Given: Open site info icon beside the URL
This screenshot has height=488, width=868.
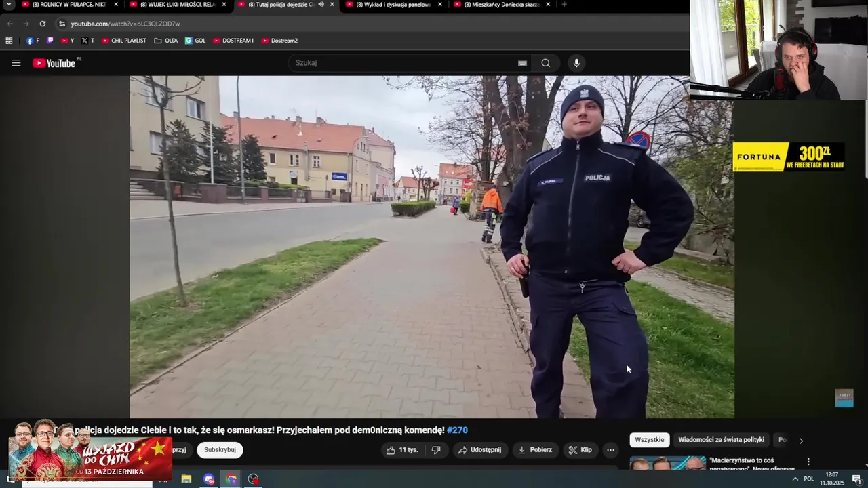Looking at the screenshot, I should (62, 24).
